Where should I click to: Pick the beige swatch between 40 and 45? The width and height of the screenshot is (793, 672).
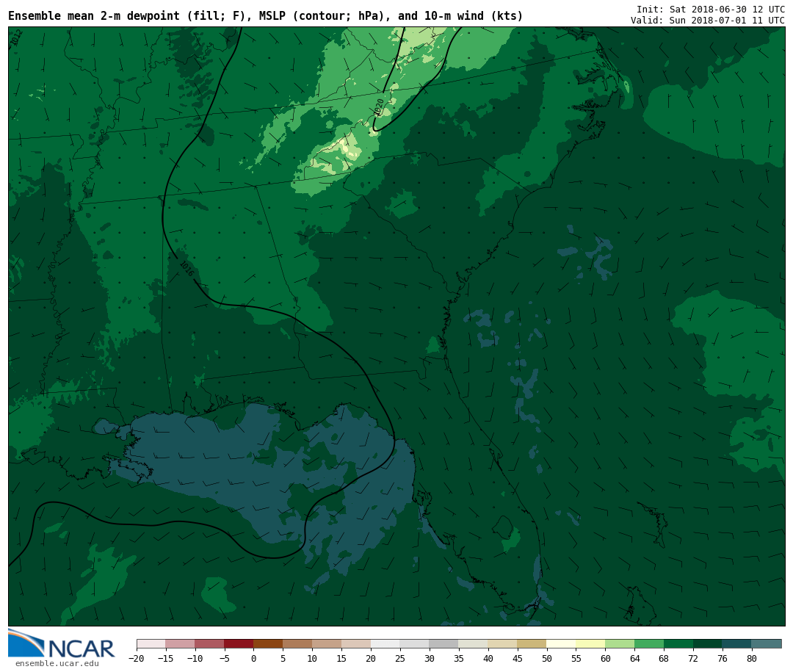click(x=503, y=643)
